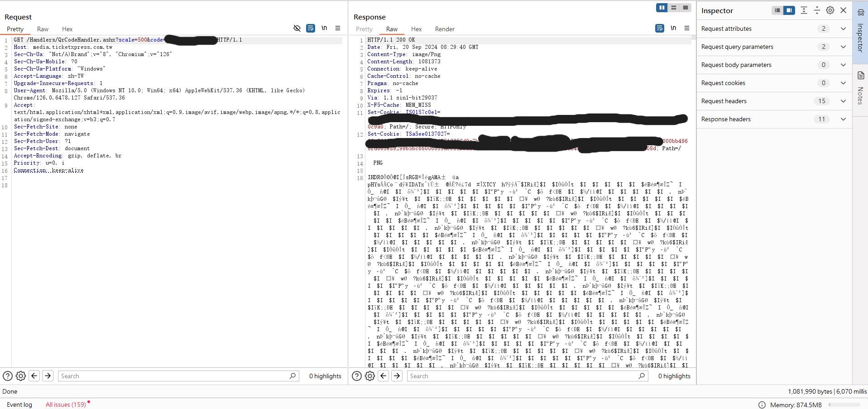This screenshot has width=868, height=409.
Task: Switch Request view to Hex tab
Action: (67, 29)
